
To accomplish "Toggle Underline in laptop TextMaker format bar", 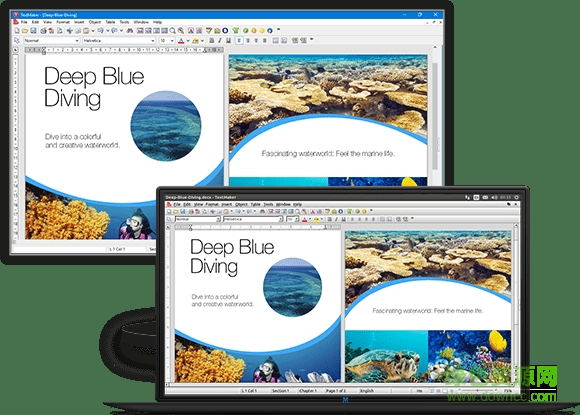I will pyautogui.click(x=344, y=219).
